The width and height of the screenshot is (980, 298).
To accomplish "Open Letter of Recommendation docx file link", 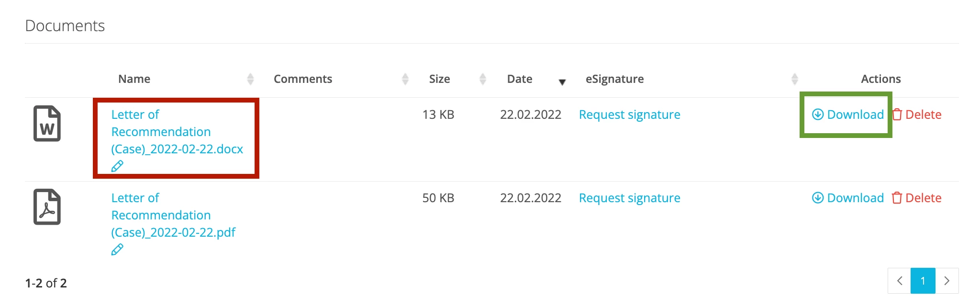I will click(177, 132).
